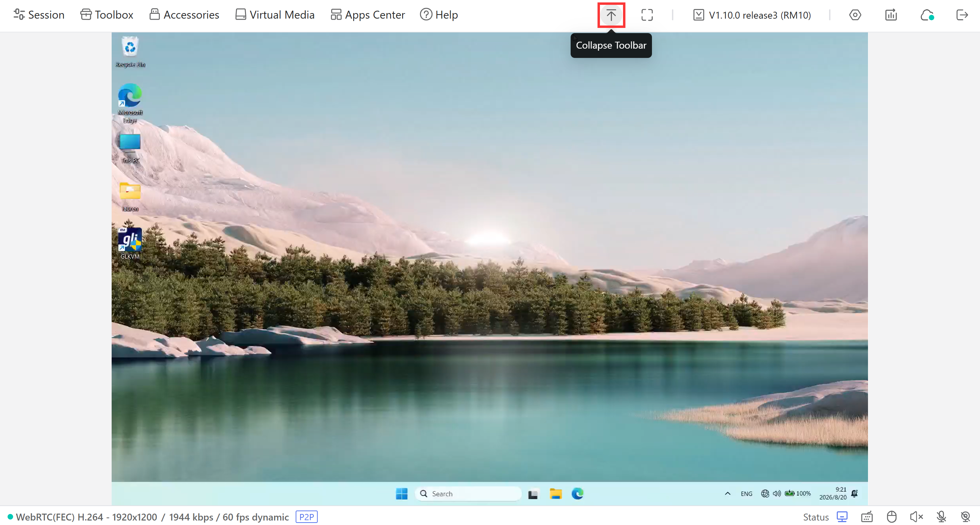Select the Microsoft Edge desktop shortcut
Screen dimensions: 980x525
click(130, 103)
